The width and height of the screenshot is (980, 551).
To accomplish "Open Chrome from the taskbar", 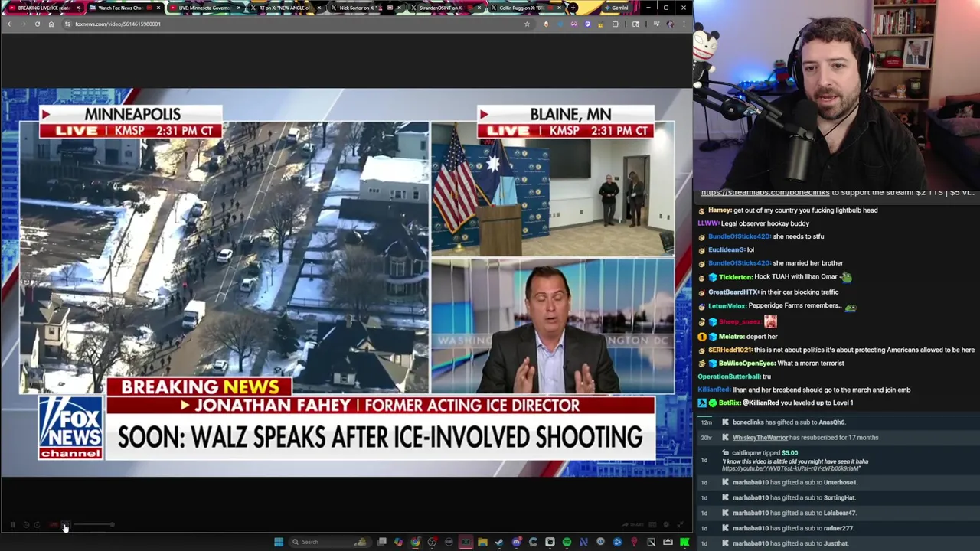I will click(415, 542).
